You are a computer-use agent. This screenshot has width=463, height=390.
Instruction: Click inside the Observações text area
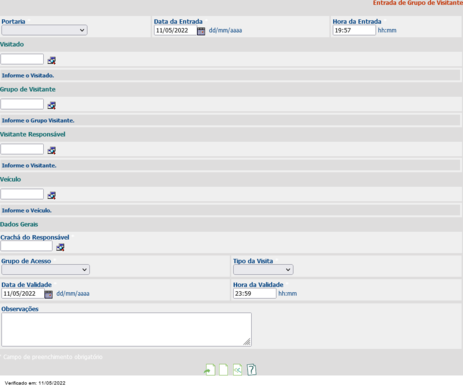click(126, 329)
